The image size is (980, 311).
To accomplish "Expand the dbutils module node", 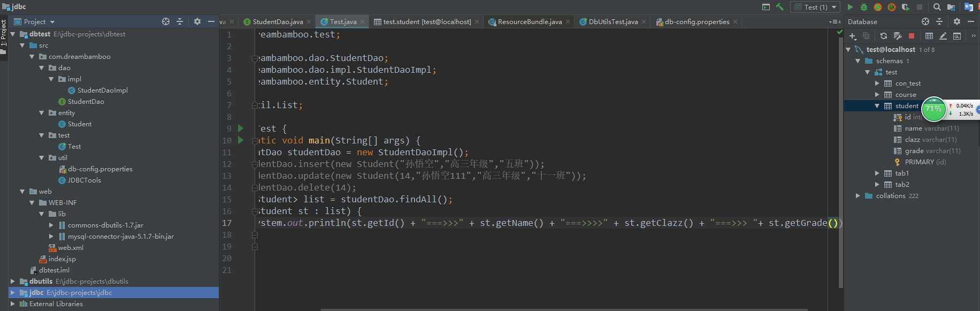I will [x=13, y=281].
